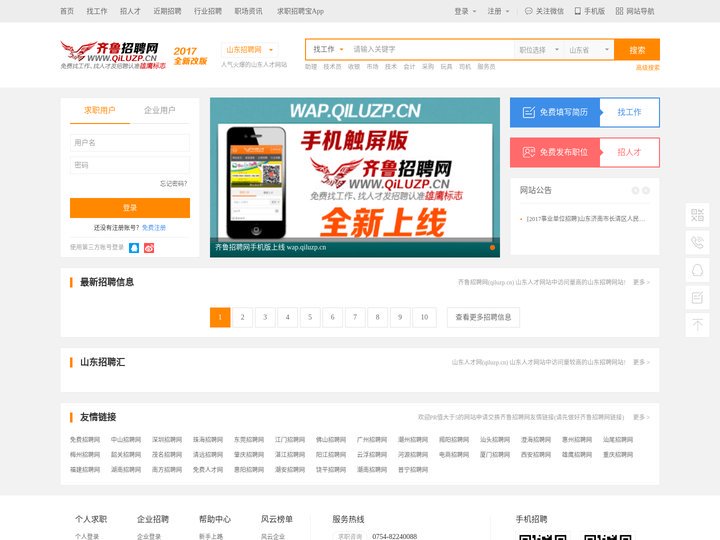Image resolution: width=720 pixels, height=540 pixels.
Task: Click the WAP.QILUZP.CN banner image
Action: (355, 177)
